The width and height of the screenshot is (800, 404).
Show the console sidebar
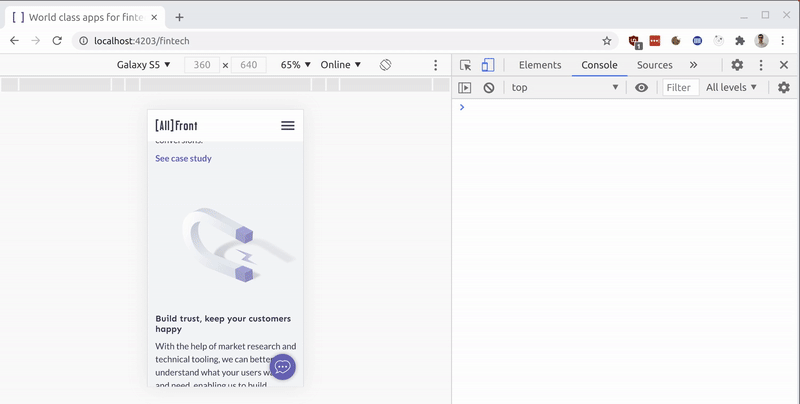coord(465,88)
